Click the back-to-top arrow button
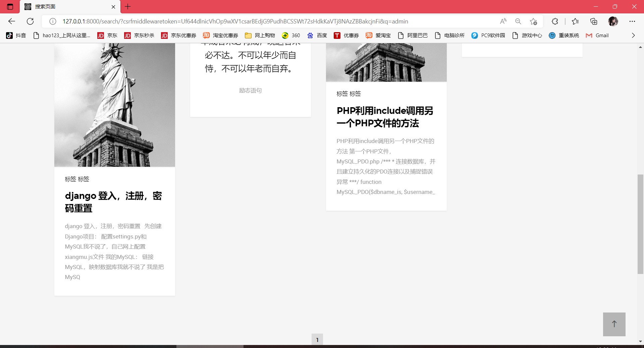 coord(614,324)
